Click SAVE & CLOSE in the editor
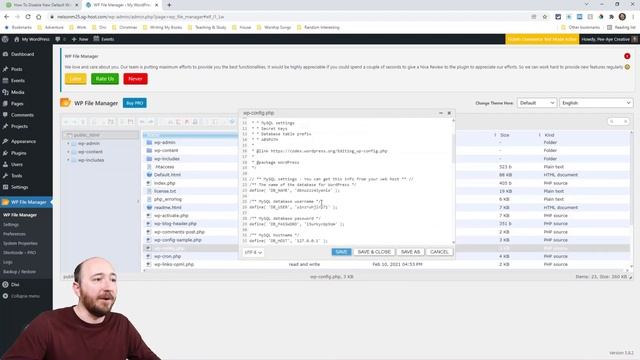Image resolution: width=640 pixels, height=360 pixels. click(x=374, y=252)
